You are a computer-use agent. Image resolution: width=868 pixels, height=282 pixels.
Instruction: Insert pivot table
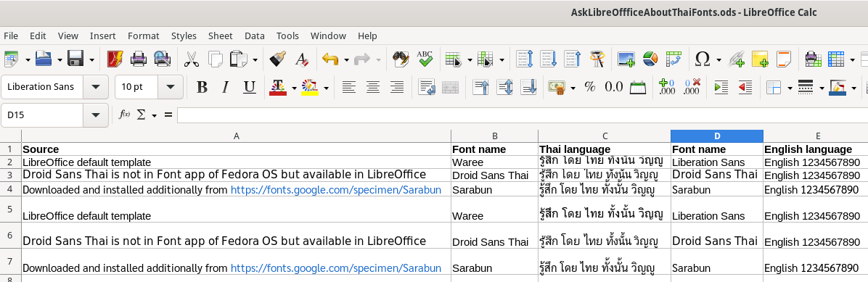[673, 59]
